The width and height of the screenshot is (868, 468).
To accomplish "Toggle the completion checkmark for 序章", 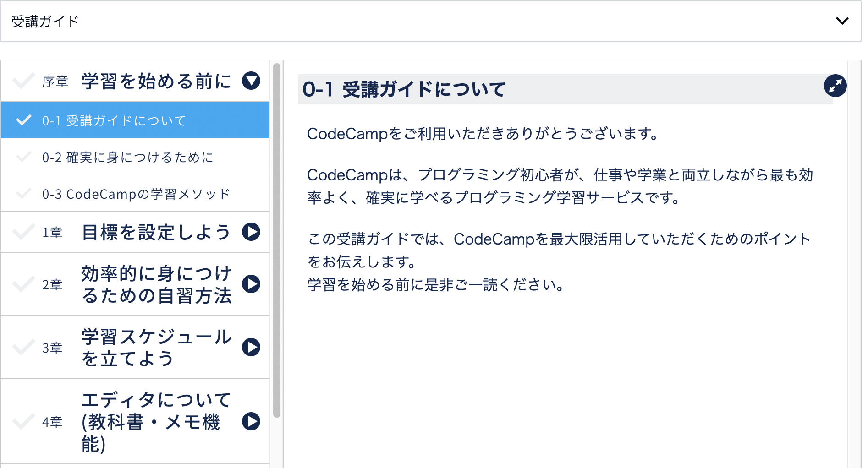I will point(24,81).
